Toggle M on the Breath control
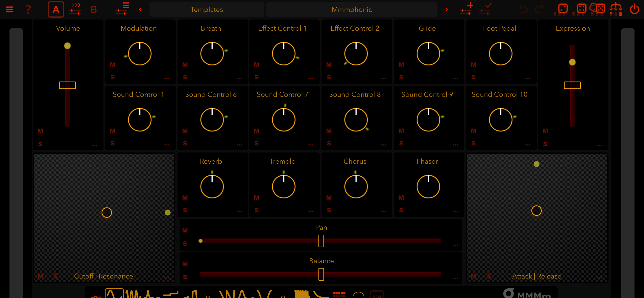Image resolution: width=644 pixels, height=298 pixels. click(185, 65)
